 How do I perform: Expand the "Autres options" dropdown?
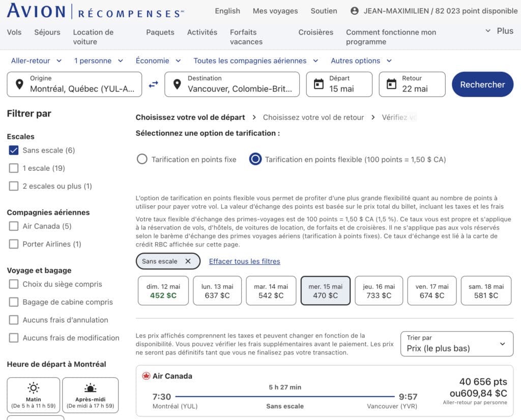coord(361,61)
